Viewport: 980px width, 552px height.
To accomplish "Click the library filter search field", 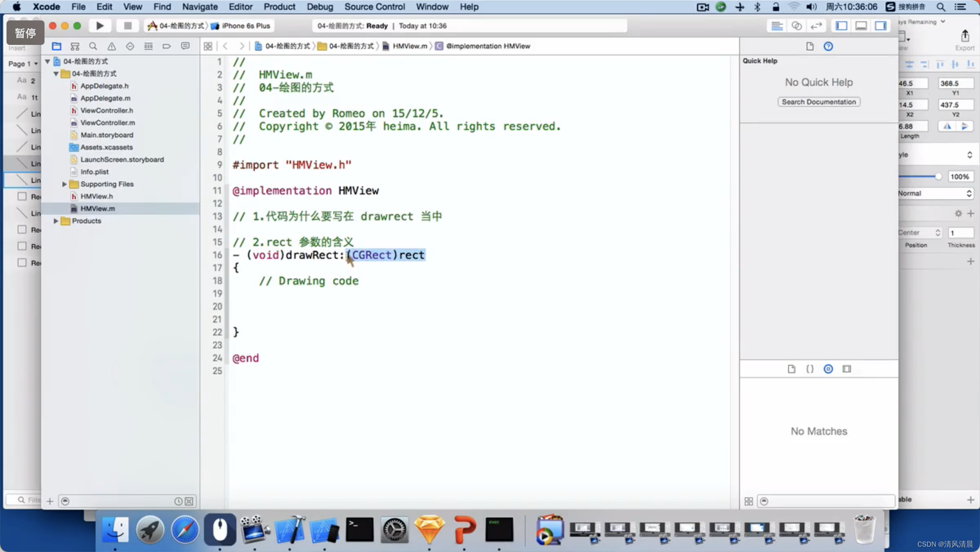I will tap(826, 501).
